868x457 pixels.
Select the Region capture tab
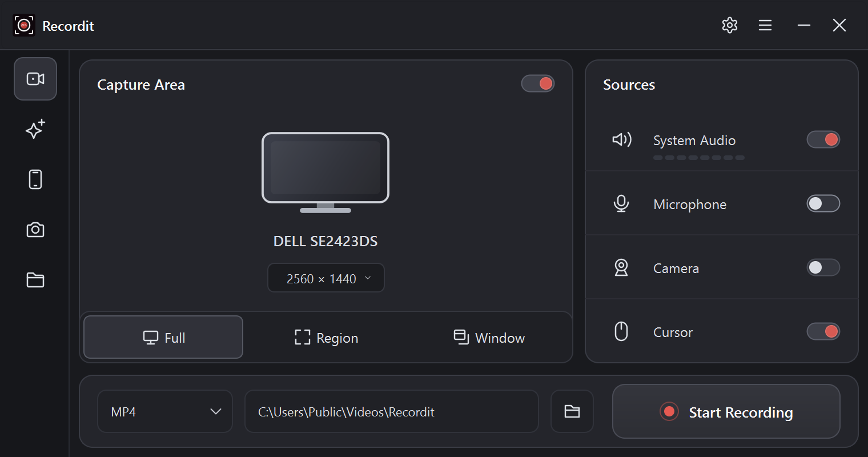(326, 338)
